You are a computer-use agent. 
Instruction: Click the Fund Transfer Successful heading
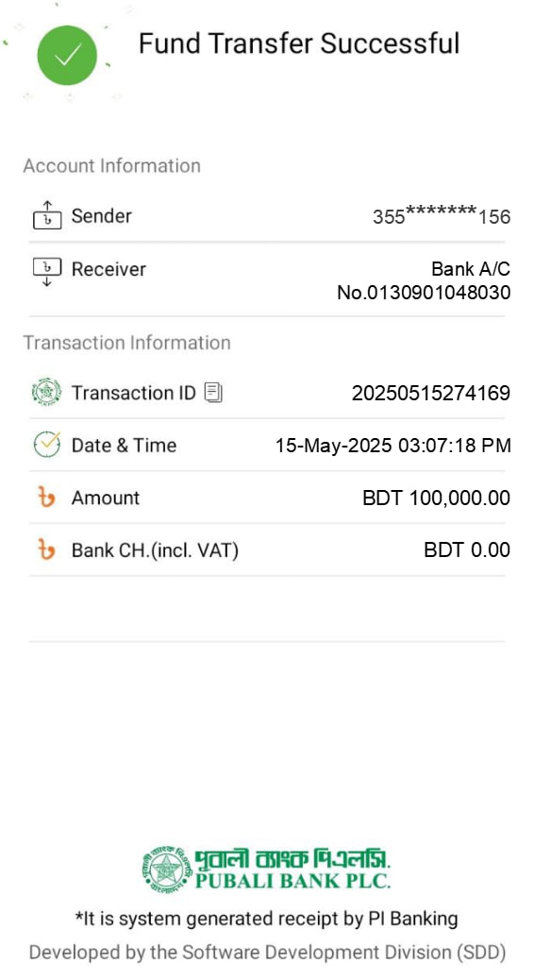299,43
